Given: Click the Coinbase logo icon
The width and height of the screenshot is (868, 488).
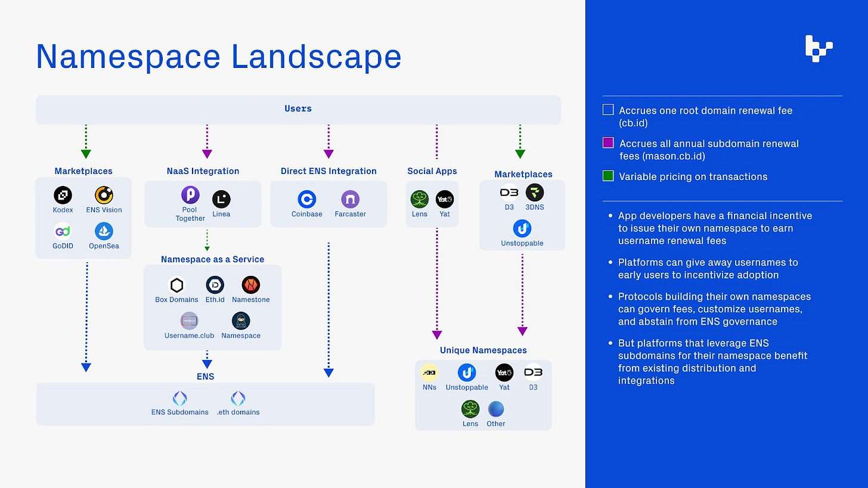Looking at the screenshot, I should [x=307, y=199].
